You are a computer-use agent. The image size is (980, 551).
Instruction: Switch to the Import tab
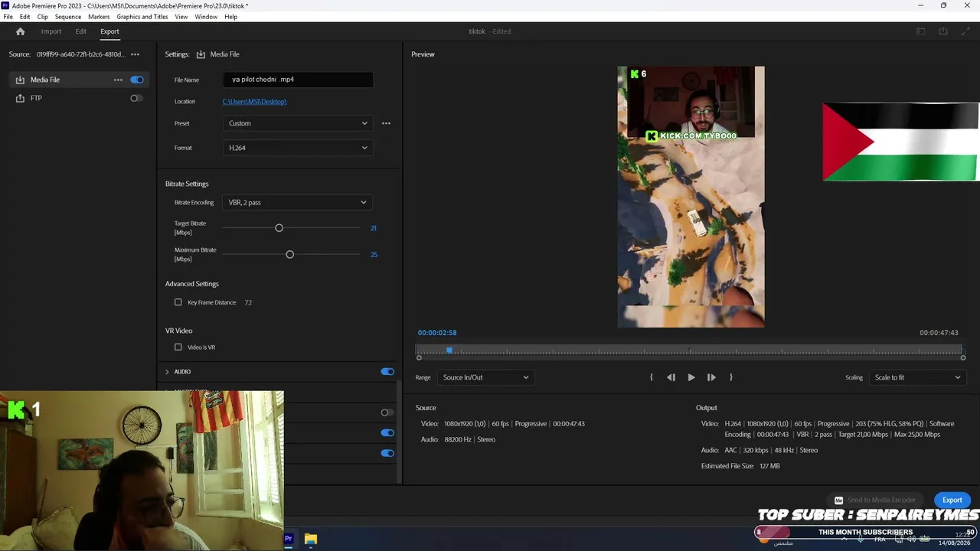pos(51,31)
